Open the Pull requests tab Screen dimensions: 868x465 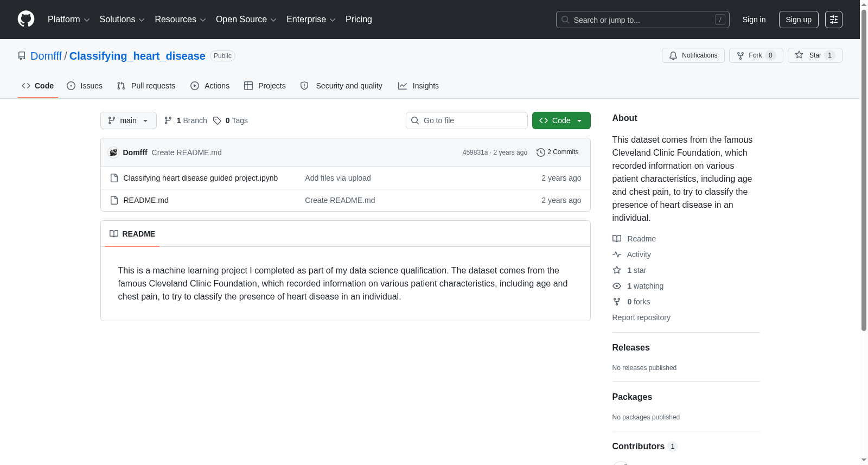coord(146,86)
